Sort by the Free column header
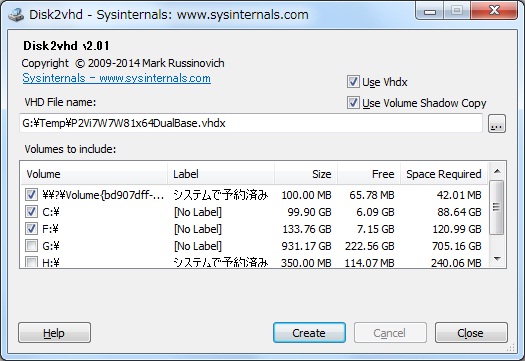This screenshot has height=361, width=525. (369, 174)
